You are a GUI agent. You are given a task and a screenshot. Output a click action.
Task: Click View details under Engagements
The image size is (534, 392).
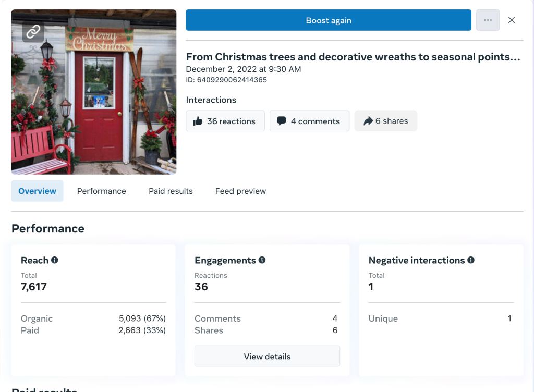tap(267, 356)
